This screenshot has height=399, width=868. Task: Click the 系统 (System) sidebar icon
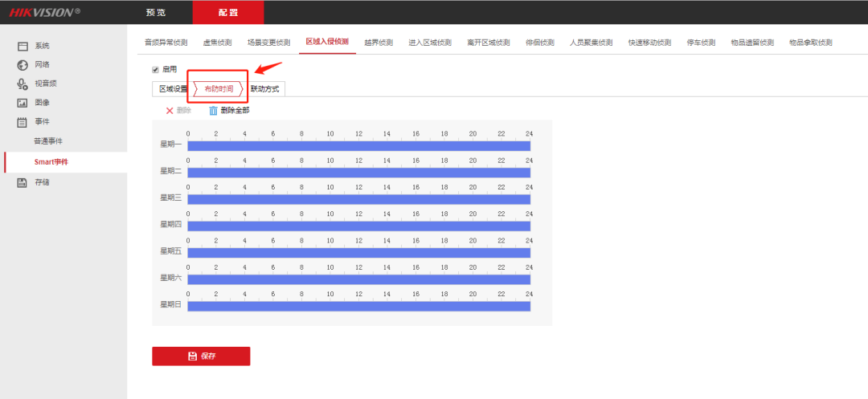tap(23, 46)
